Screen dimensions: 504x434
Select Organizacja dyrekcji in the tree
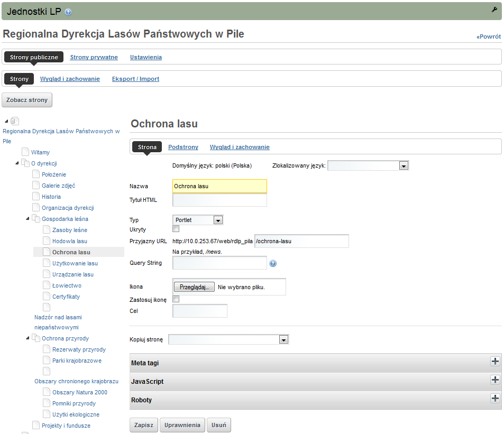(x=68, y=208)
